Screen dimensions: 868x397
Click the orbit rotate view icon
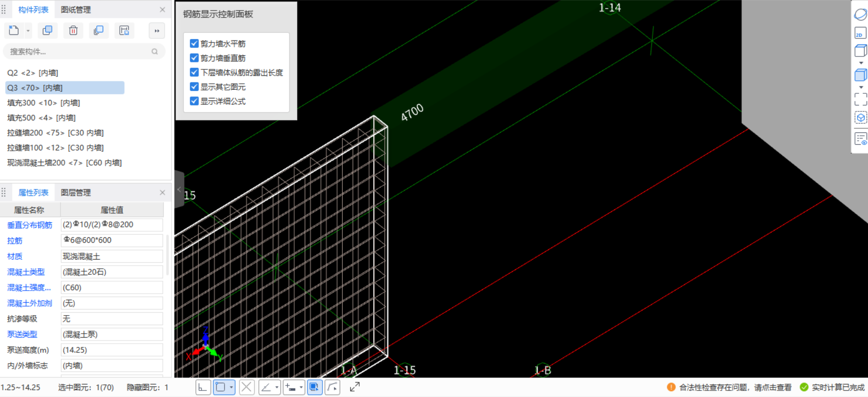[x=861, y=14]
